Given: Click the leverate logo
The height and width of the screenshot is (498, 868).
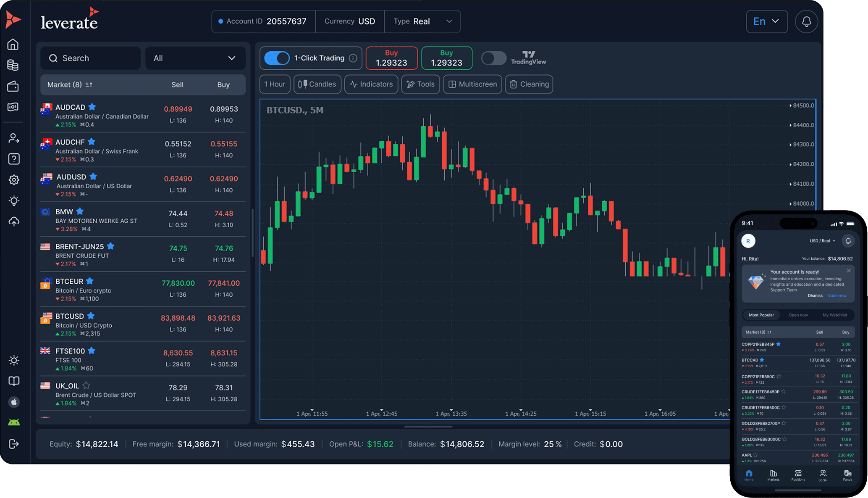Looking at the screenshot, I should click(70, 19).
